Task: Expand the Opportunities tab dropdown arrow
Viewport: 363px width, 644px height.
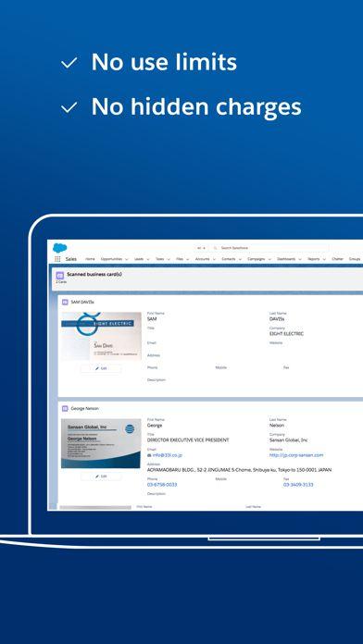Action: click(126, 260)
